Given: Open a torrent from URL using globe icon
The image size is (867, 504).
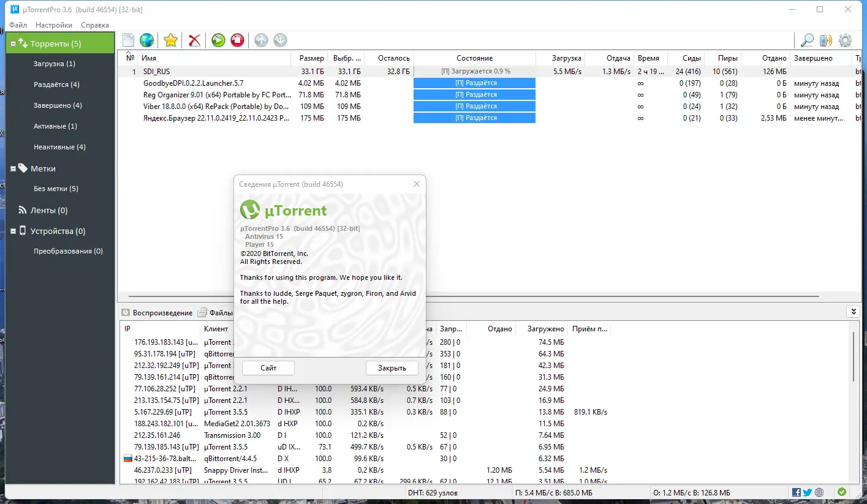Looking at the screenshot, I should [x=146, y=40].
